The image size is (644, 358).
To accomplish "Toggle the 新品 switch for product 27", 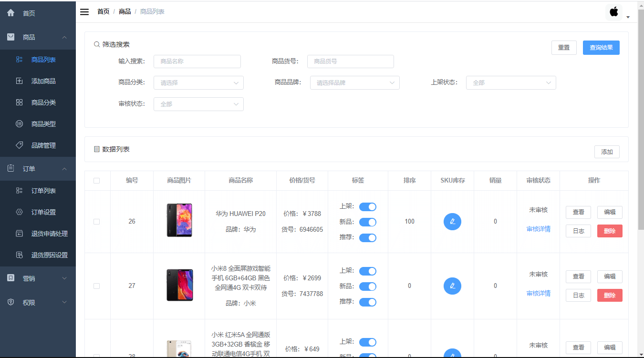I will tap(368, 286).
